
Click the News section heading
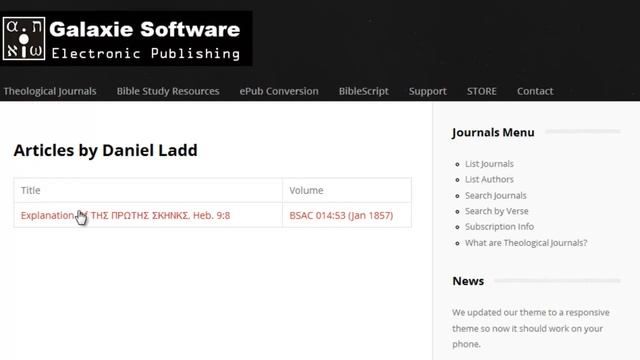coord(468,281)
